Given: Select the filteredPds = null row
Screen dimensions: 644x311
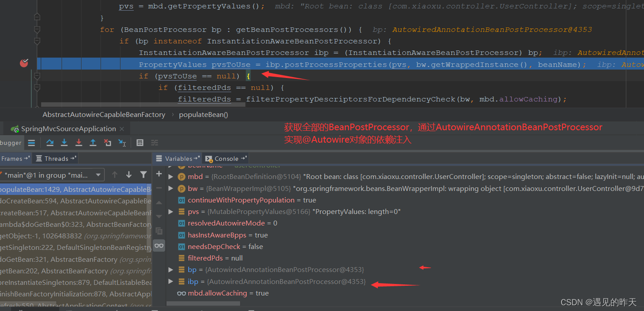Looking at the screenshot, I should point(405,258).
